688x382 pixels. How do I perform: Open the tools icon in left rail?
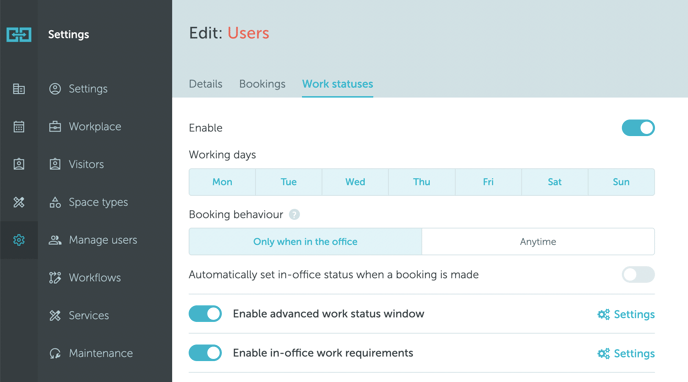point(19,202)
